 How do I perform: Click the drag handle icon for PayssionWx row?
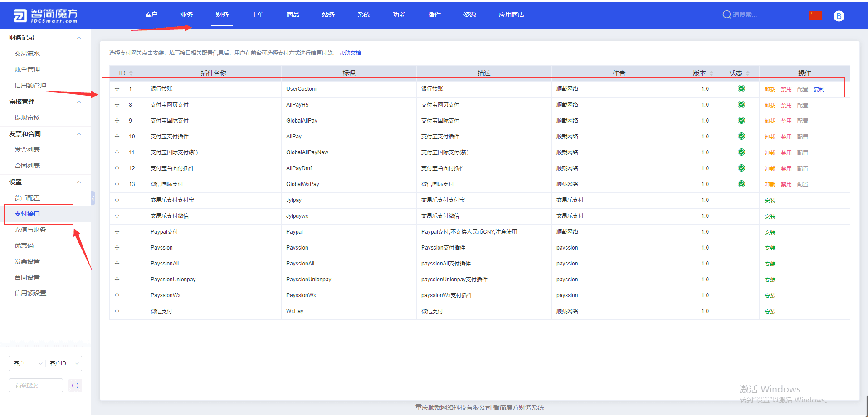(117, 295)
